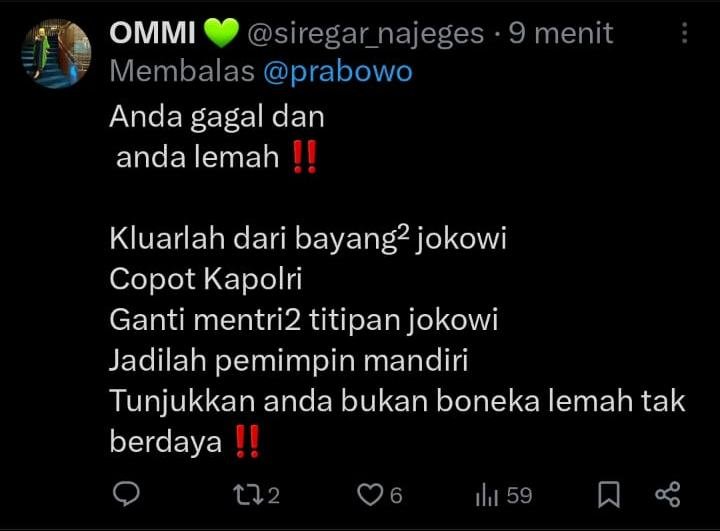Open the tweet at "Copot Kapolri" text
This screenshot has width=720, height=531.
pyautogui.click(x=206, y=279)
